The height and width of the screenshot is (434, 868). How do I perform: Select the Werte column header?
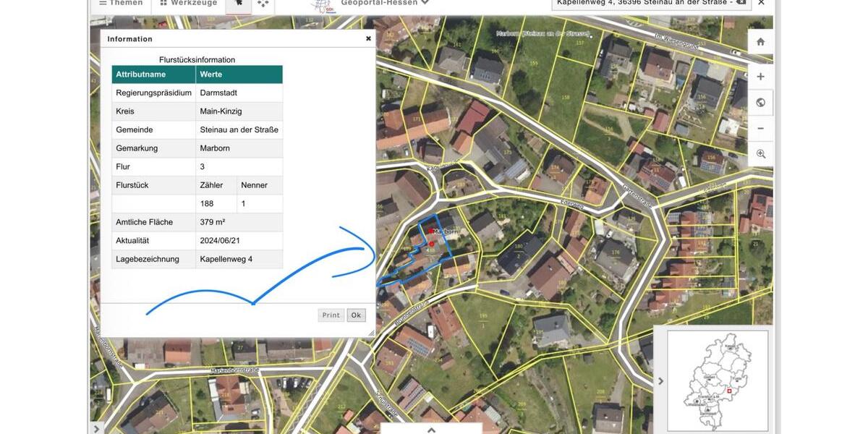pos(239,75)
